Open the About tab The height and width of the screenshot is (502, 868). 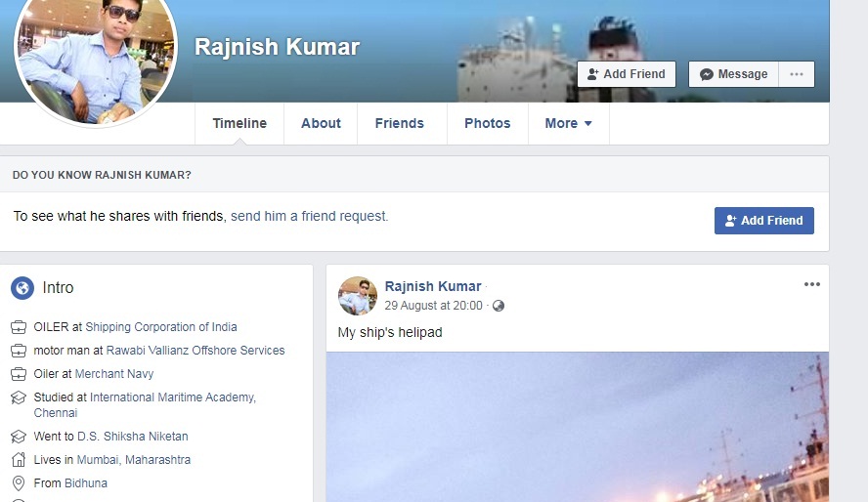tap(321, 123)
